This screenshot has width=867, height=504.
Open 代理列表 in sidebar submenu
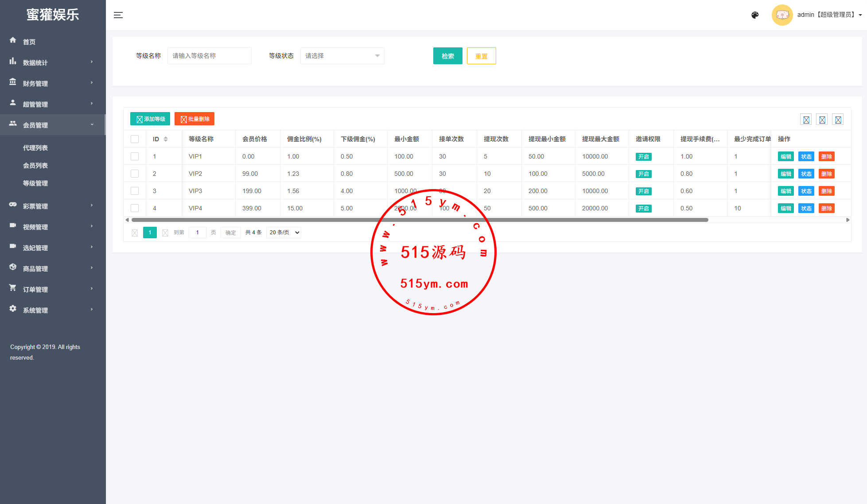[x=35, y=148]
